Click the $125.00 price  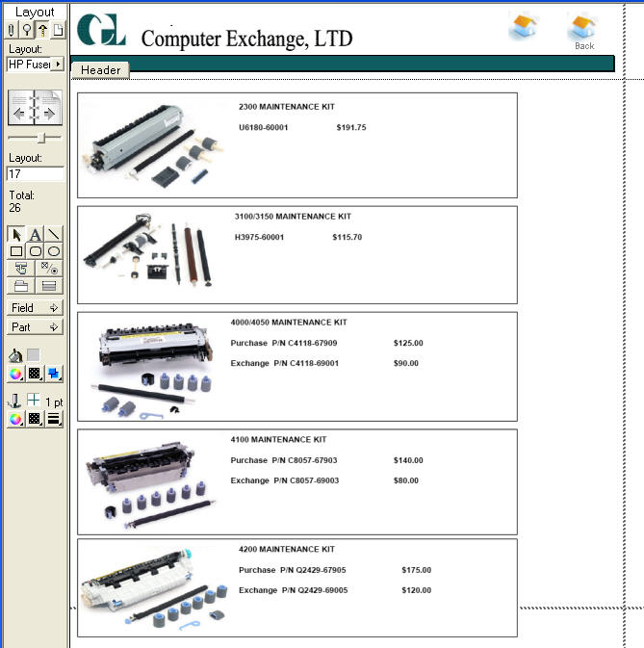[x=408, y=343]
